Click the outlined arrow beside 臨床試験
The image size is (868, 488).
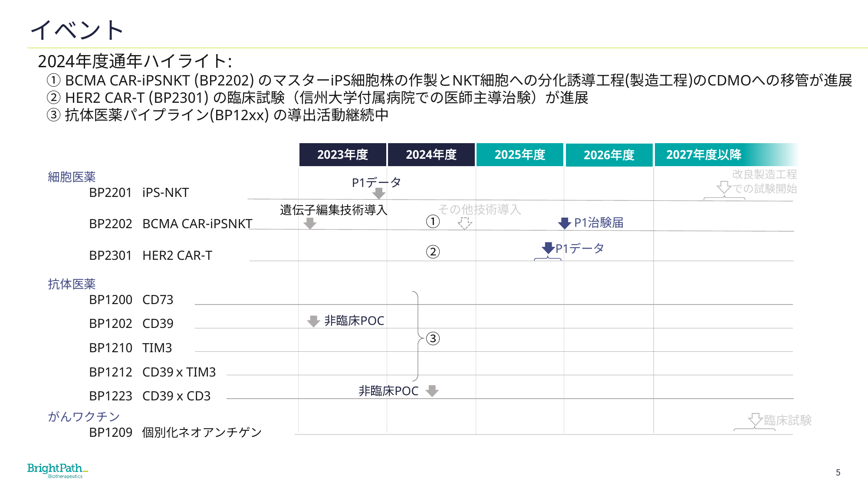[x=756, y=420]
